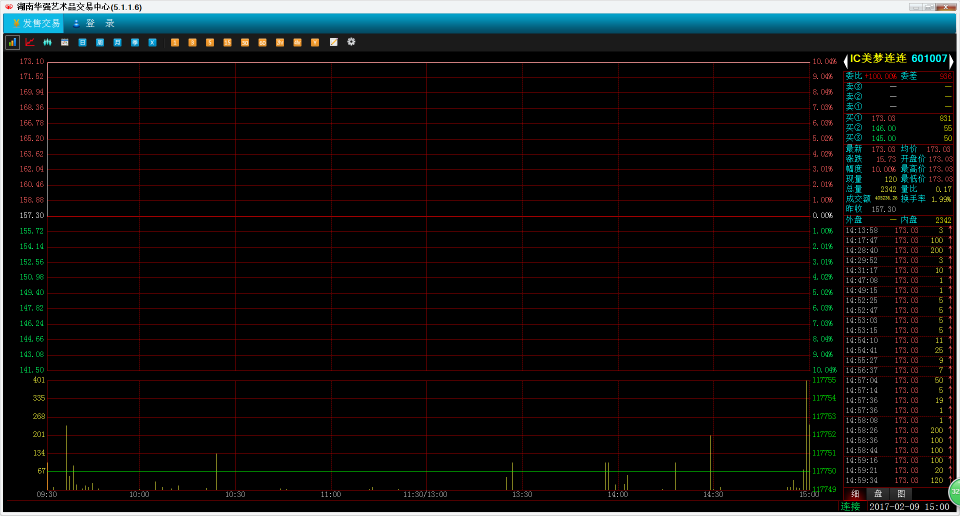This screenshot has height=516, width=960.
Task: Open the notepad pencil icon
Action: [334, 42]
